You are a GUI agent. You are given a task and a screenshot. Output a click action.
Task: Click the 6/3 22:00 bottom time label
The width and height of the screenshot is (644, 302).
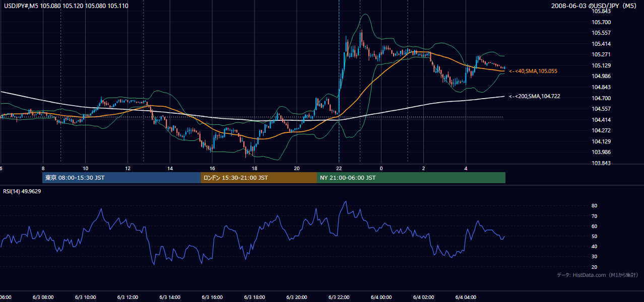coord(339,297)
